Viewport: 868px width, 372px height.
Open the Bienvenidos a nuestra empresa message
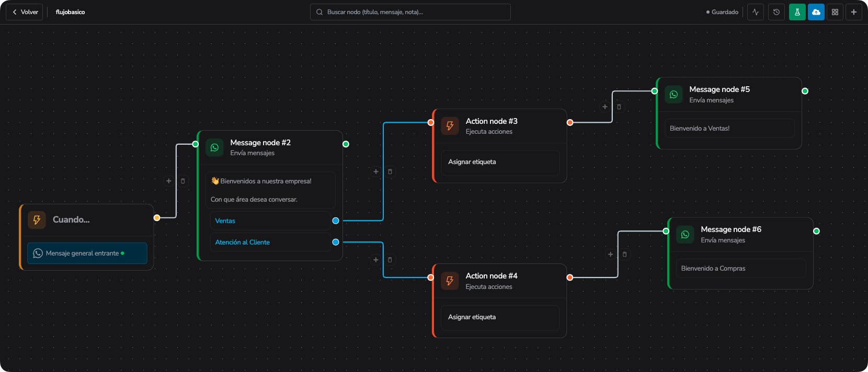[270, 190]
